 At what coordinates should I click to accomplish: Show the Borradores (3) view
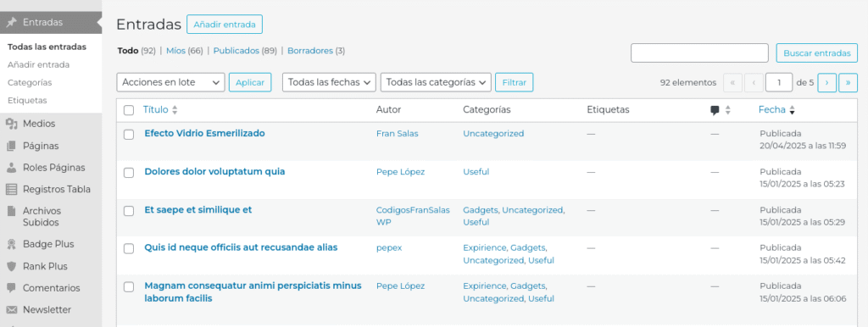[316, 50]
